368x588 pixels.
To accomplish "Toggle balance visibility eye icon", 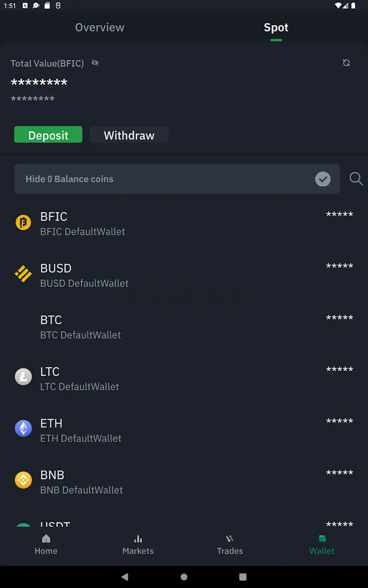I will click(x=95, y=63).
